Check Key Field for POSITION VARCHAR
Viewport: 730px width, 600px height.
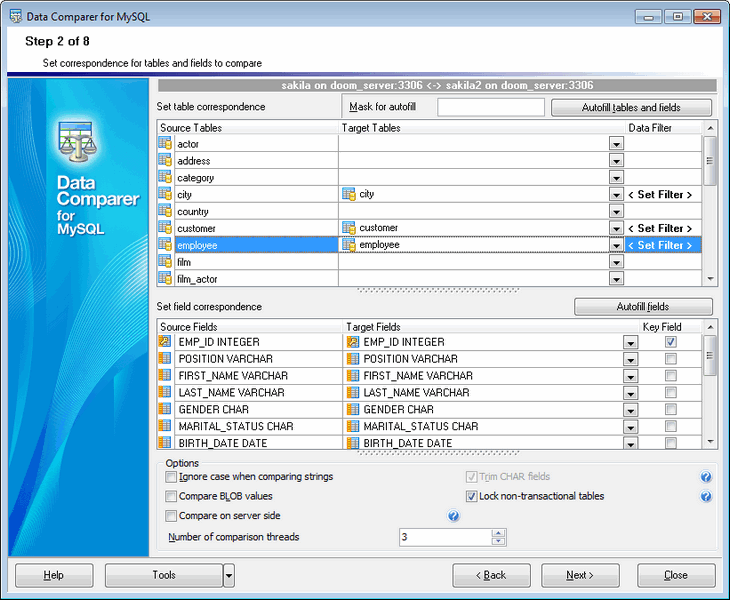(670, 359)
